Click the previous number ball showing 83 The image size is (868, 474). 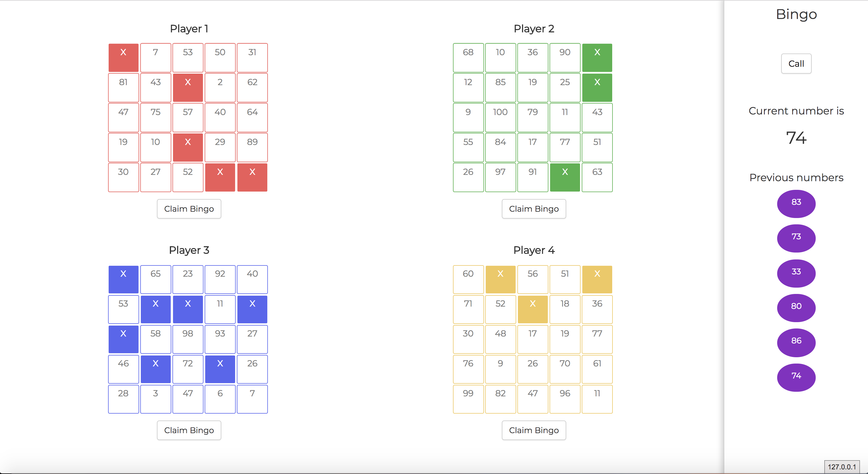796,204
